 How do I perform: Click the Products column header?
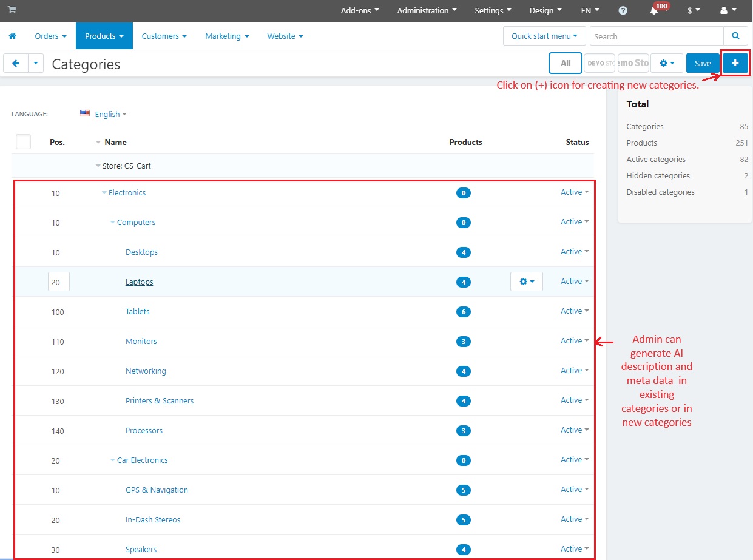pos(465,143)
